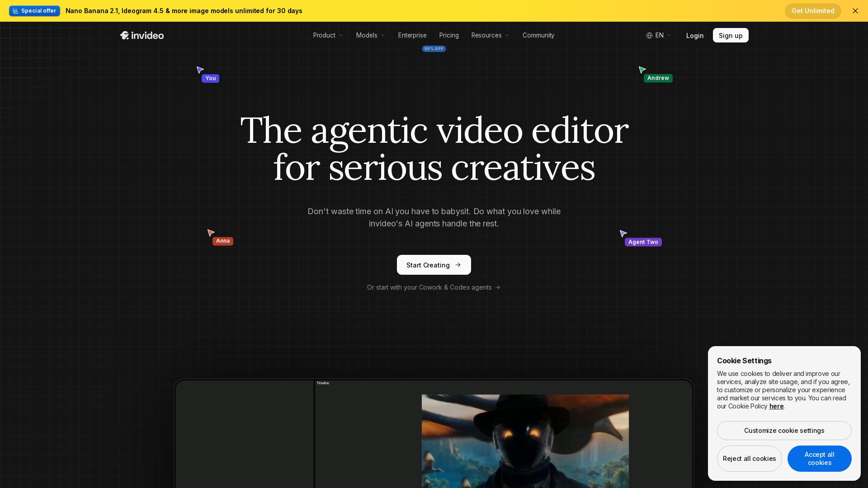Click the Cookie Settings heading
The image size is (868, 488).
(x=744, y=361)
